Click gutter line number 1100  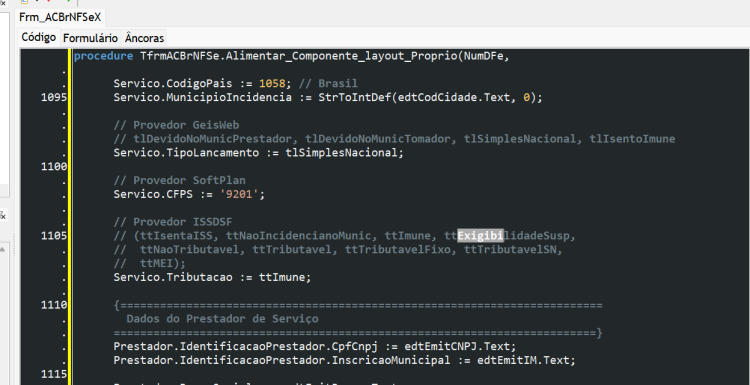[54, 167]
